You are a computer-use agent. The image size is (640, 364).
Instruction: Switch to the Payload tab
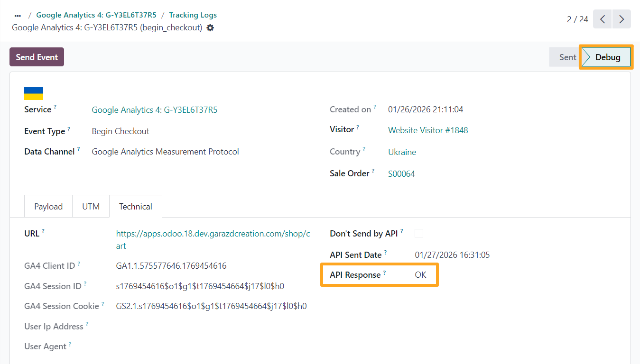48,207
